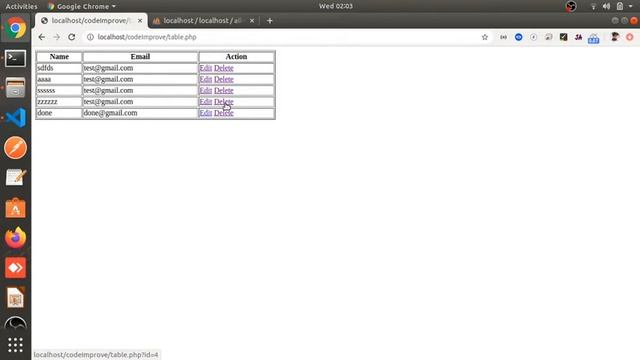640x360 pixels.
Task: Open the system menu arrow
Action: 631,6
